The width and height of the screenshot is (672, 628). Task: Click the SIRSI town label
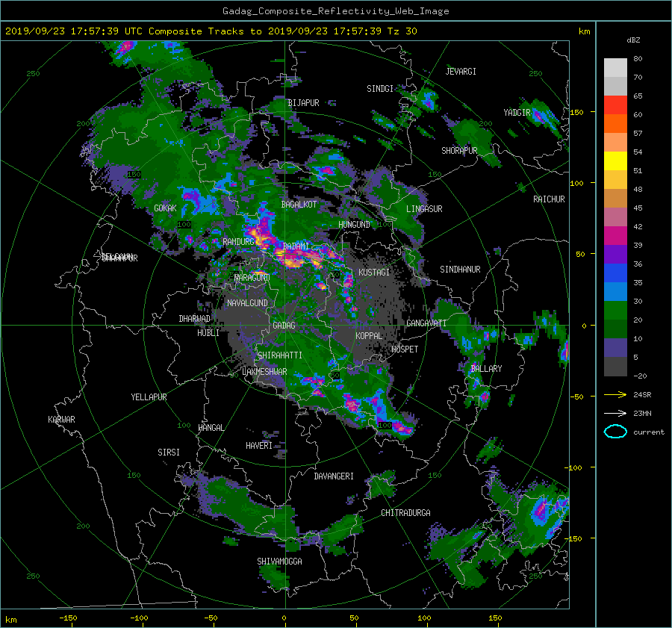[169, 453]
